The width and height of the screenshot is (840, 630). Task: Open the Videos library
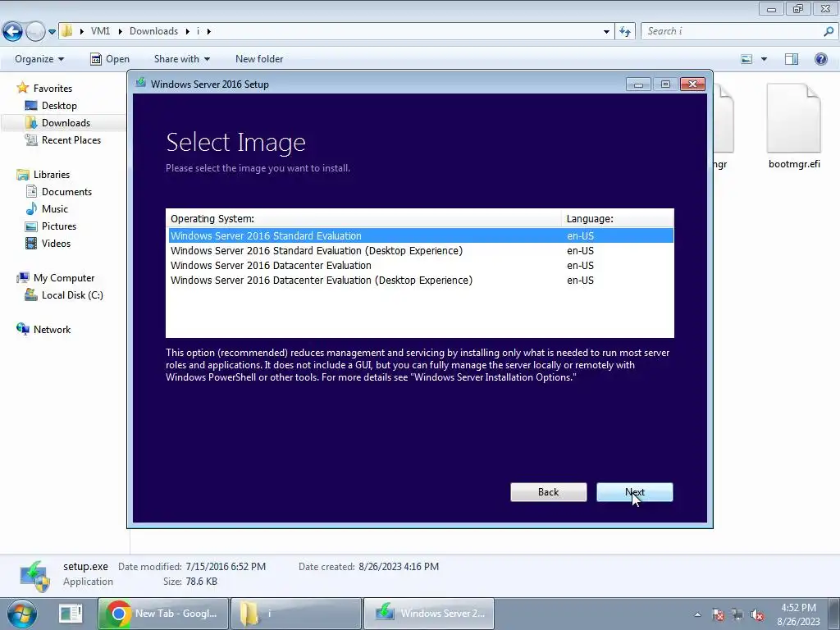pos(56,243)
